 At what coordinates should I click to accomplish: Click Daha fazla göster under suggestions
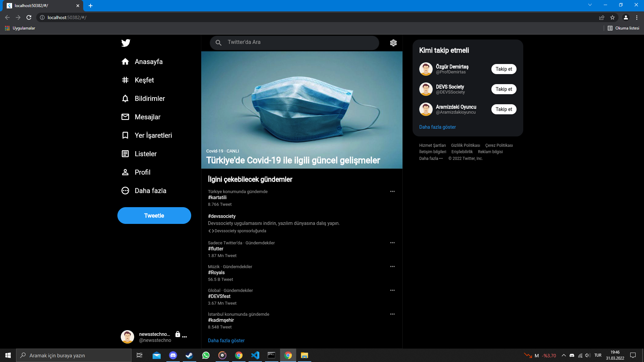tap(437, 127)
